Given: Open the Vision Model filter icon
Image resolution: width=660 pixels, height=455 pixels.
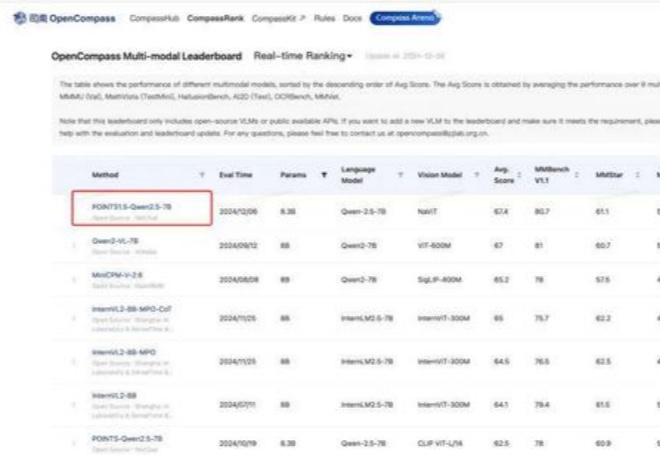Looking at the screenshot, I should click(x=477, y=175).
